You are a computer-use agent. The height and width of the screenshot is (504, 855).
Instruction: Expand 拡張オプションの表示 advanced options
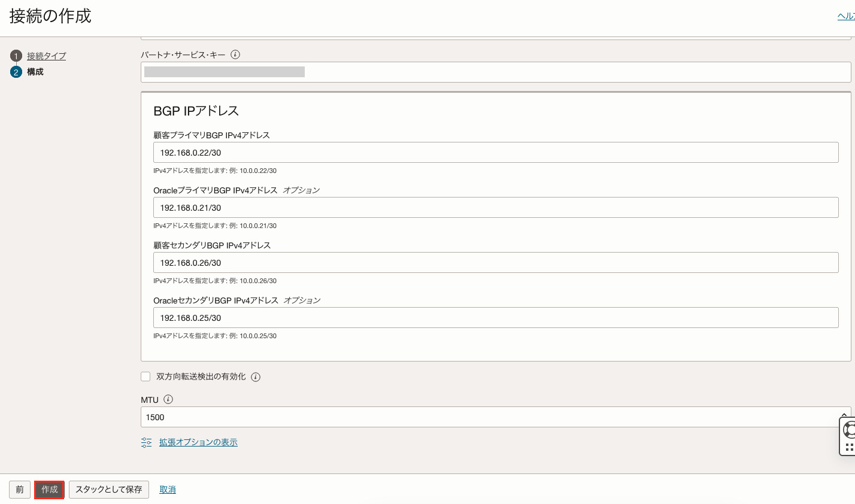[198, 442]
